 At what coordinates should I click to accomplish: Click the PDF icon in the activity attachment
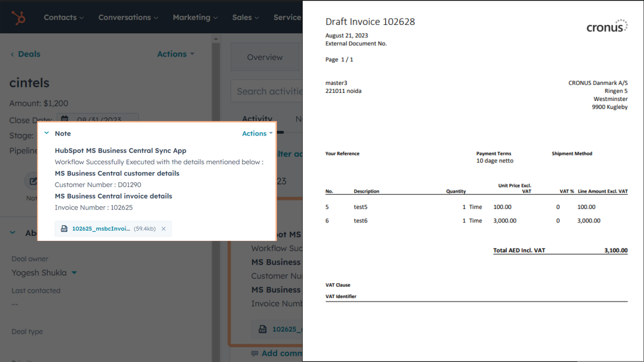click(263, 329)
